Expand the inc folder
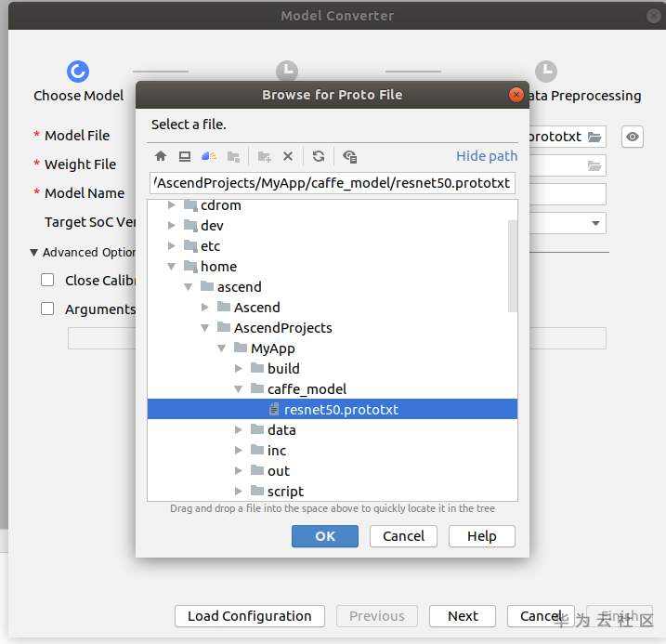 pos(239,451)
